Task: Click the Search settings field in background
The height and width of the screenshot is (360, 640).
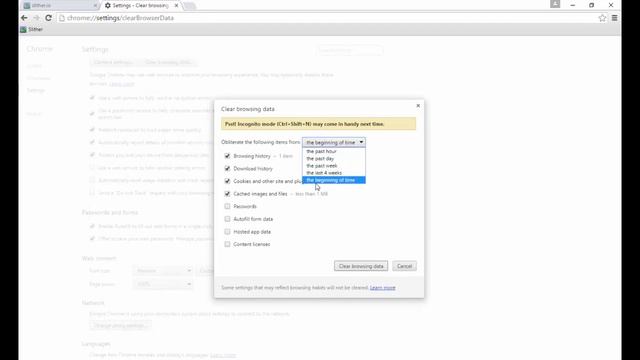Action: point(350,50)
